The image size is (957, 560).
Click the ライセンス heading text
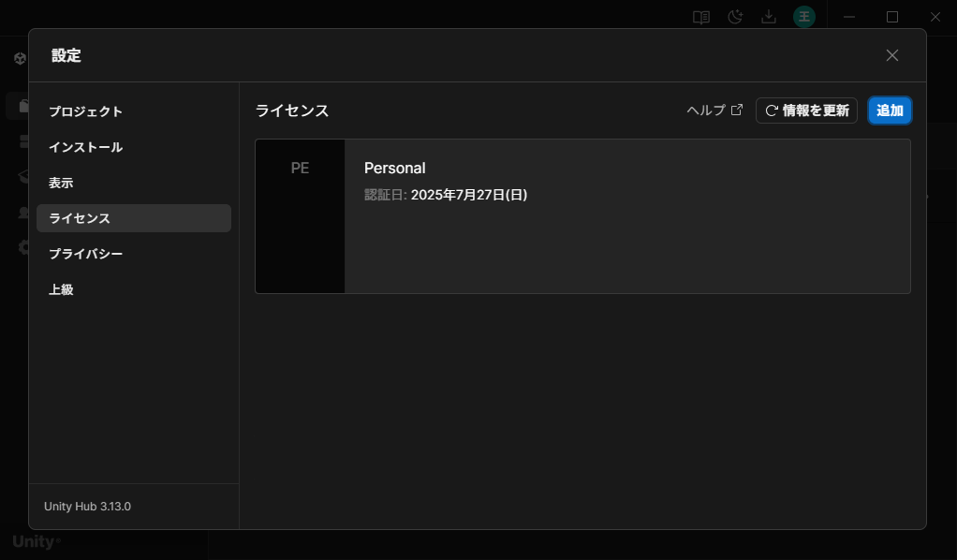click(x=292, y=111)
